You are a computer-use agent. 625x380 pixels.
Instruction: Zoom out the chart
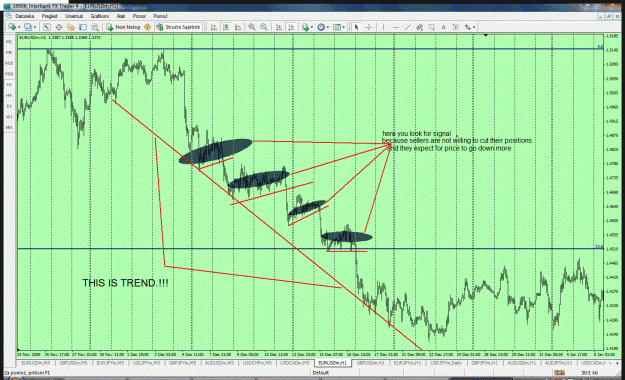263,27
